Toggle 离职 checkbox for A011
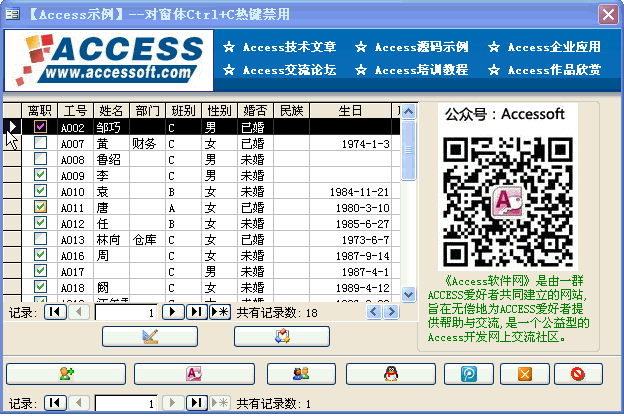This screenshot has height=416, width=624. (40, 206)
